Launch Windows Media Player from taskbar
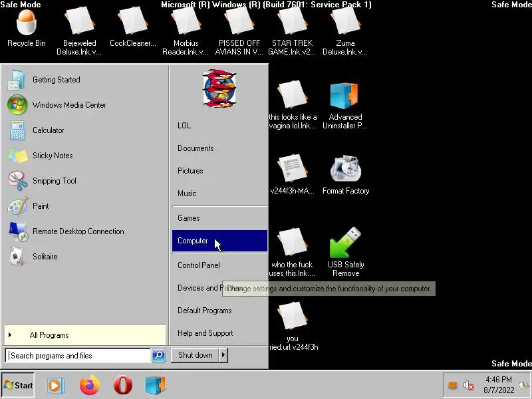Viewport: 532px width, 399px height. click(56, 386)
